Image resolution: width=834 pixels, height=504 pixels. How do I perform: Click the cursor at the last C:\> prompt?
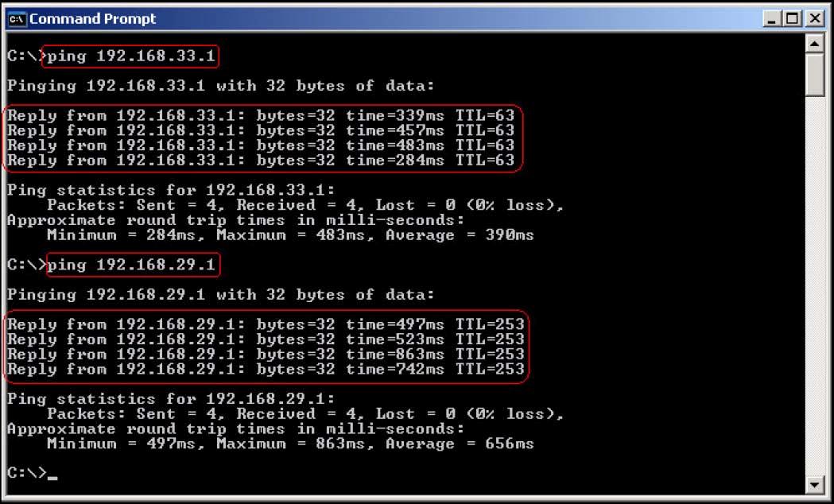[52, 475]
